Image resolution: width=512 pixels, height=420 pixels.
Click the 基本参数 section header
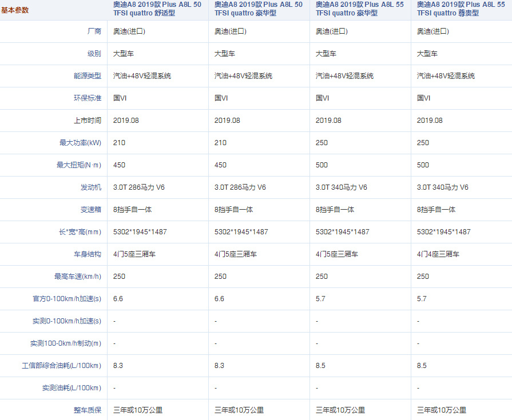coord(15,10)
